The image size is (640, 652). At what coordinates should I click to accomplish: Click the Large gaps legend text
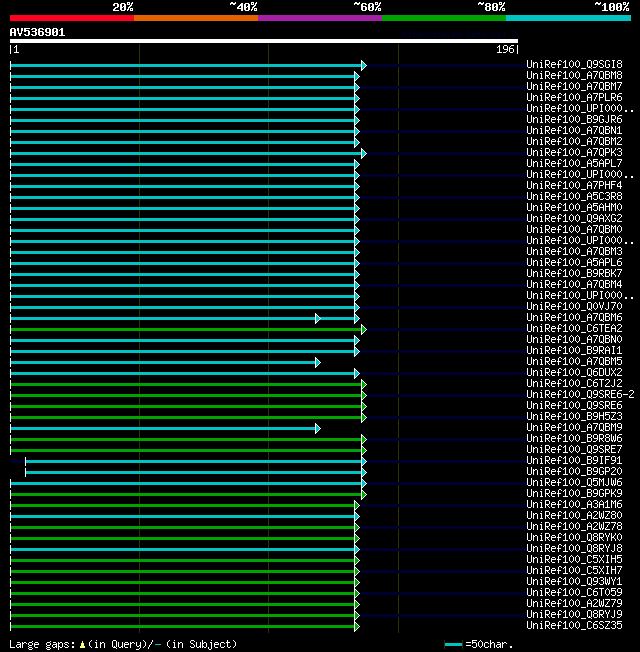click(x=42, y=645)
